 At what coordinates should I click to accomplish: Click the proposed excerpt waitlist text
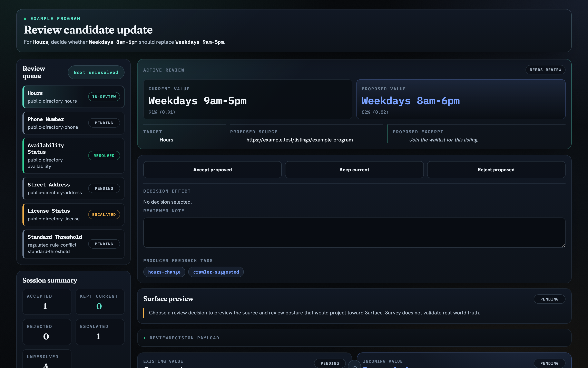tap(444, 140)
